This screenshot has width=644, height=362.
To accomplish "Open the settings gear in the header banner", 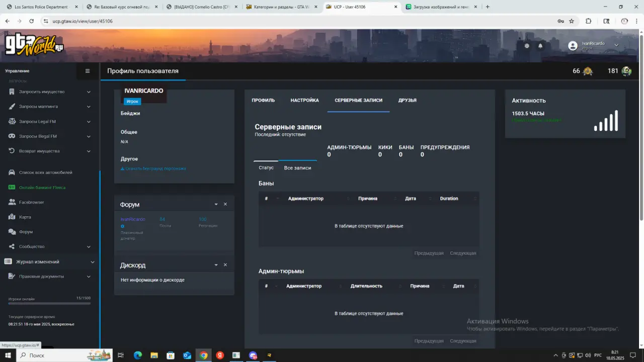I will [x=527, y=46].
